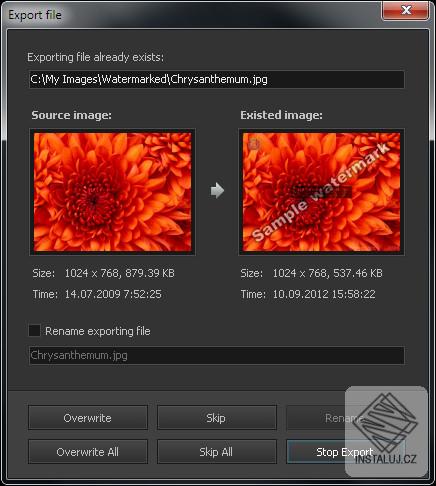Click the Stop Export button

345,452
